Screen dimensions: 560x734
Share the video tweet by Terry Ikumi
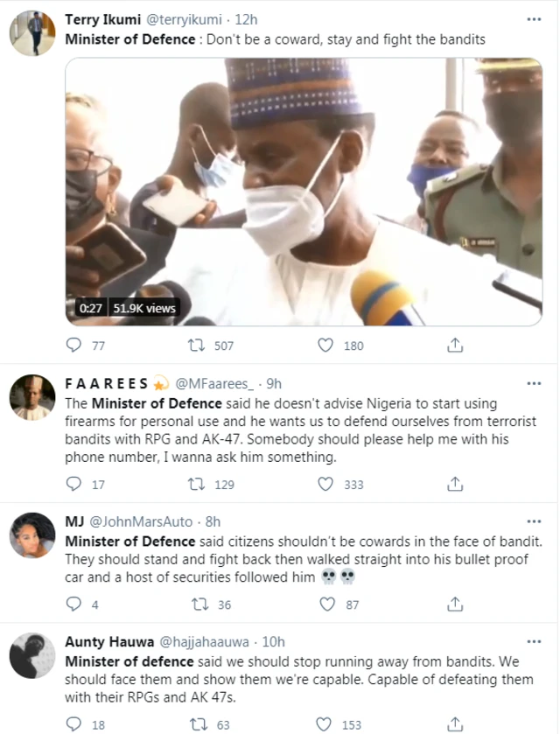[454, 345]
